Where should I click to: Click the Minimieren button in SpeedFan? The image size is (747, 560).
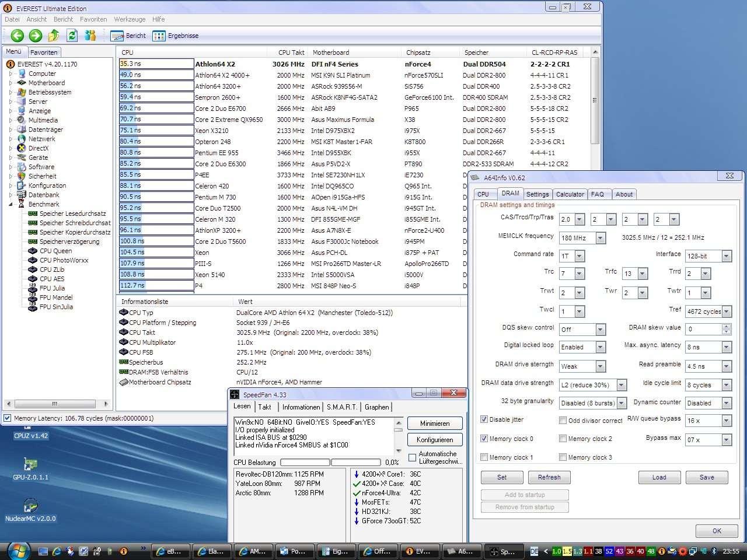pyautogui.click(x=435, y=423)
